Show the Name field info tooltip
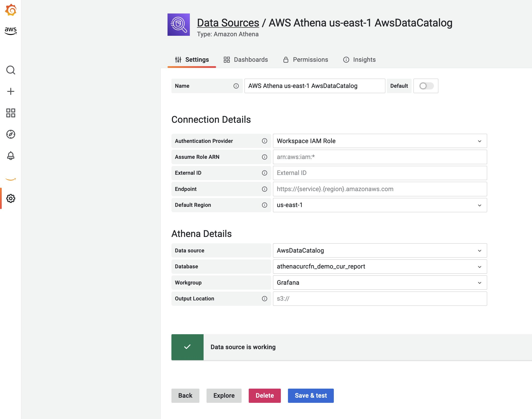This screenshot has width=532, height=419. click(236, 86)
